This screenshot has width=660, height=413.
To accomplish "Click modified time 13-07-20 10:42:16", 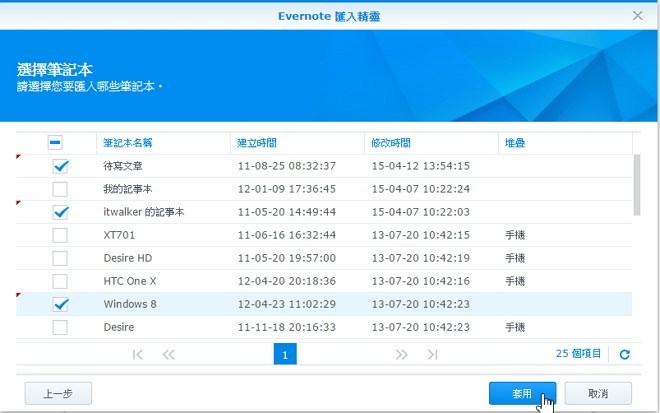I will click(420, 281).
